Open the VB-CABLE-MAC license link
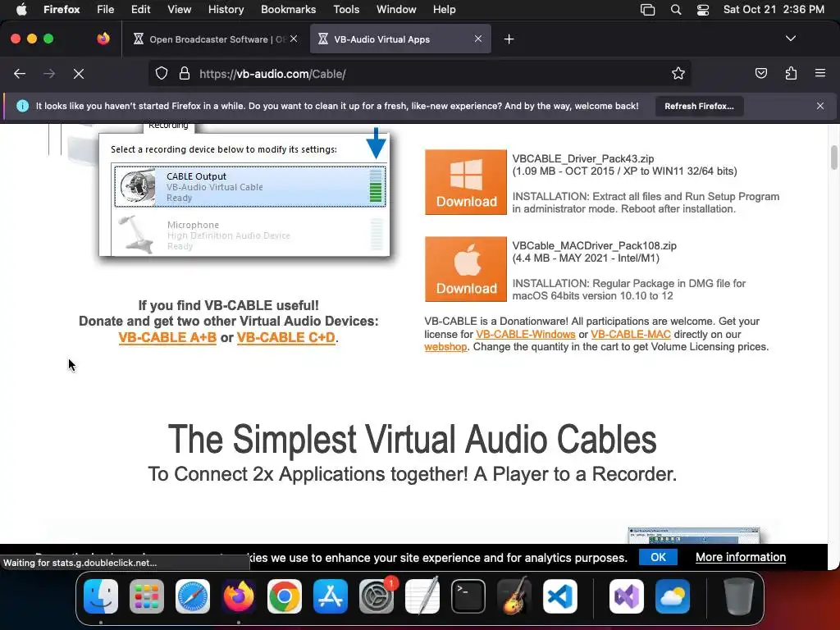Viewport: 840px width, 630px height. tap(631, 335)
